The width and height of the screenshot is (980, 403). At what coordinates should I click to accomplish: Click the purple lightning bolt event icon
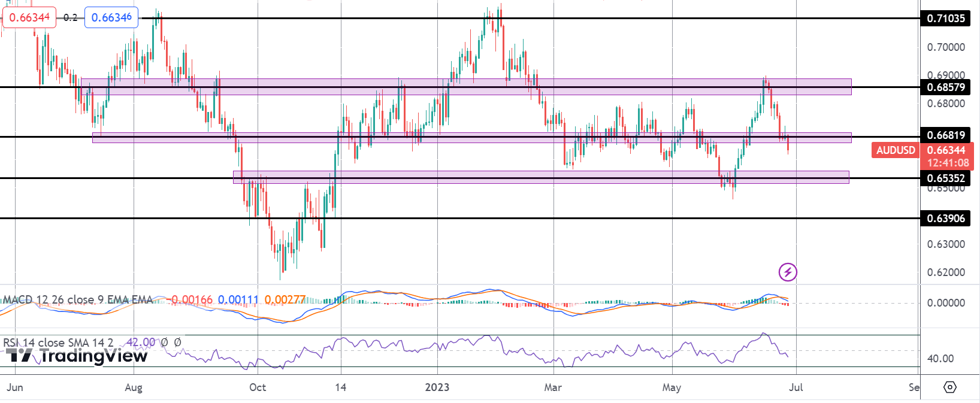788,272
